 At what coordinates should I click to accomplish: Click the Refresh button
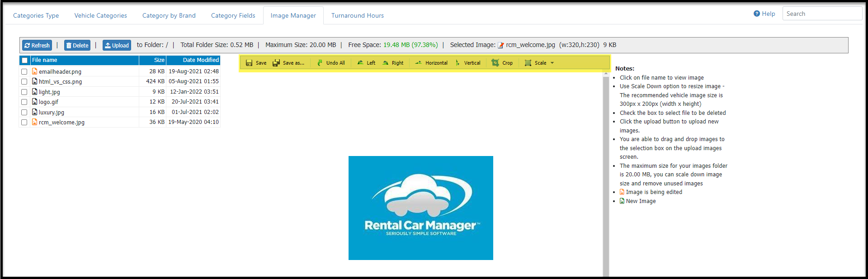coord(37,45)
